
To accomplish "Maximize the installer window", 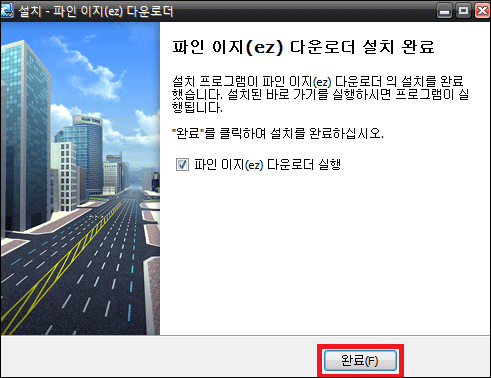I will (463, 11).
